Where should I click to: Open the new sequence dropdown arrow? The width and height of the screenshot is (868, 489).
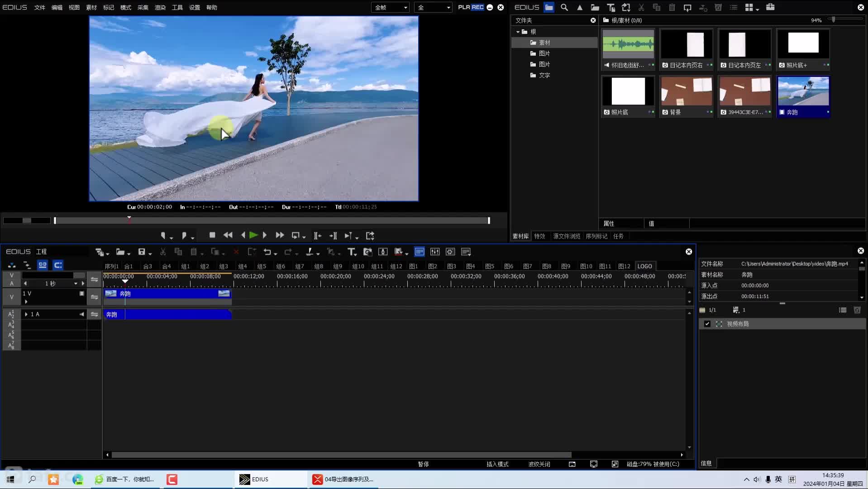[x=108, y=254]
